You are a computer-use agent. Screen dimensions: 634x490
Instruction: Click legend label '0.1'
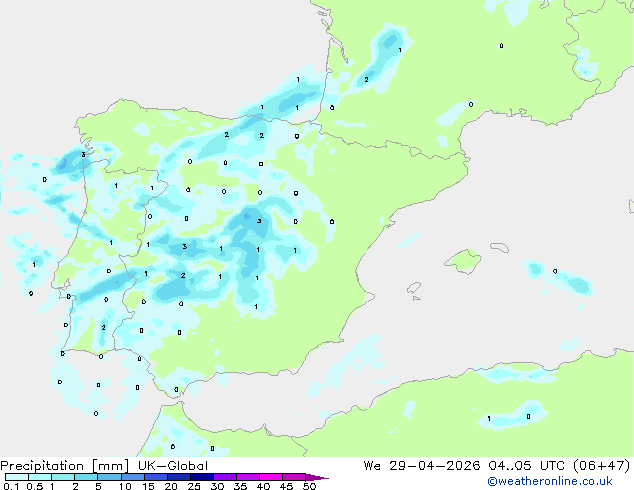tap(11, 486)
